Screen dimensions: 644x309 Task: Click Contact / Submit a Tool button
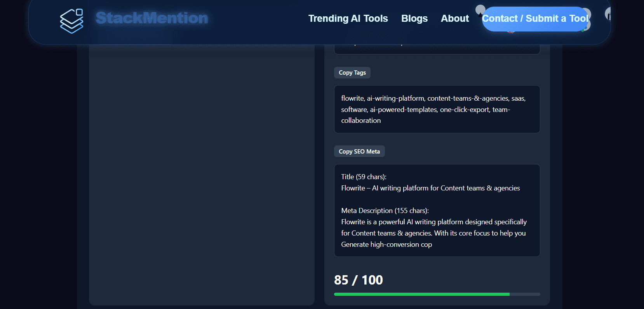(x=535, y=19)
